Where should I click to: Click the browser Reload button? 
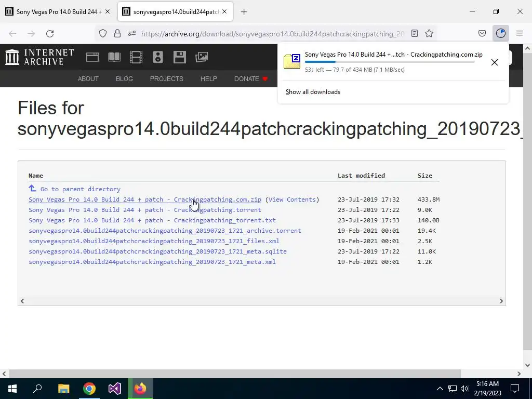click(50, 34)
